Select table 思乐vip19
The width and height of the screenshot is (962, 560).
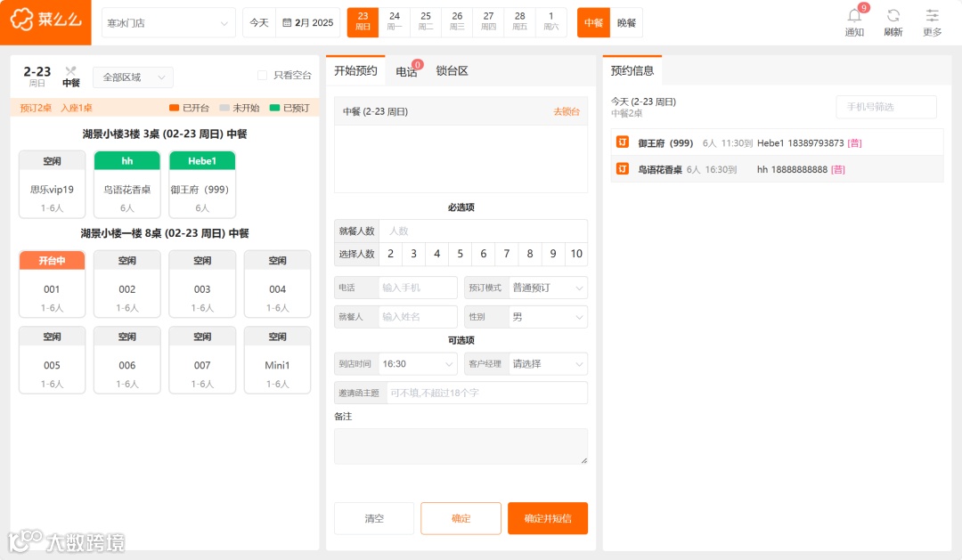click(53, 184)
